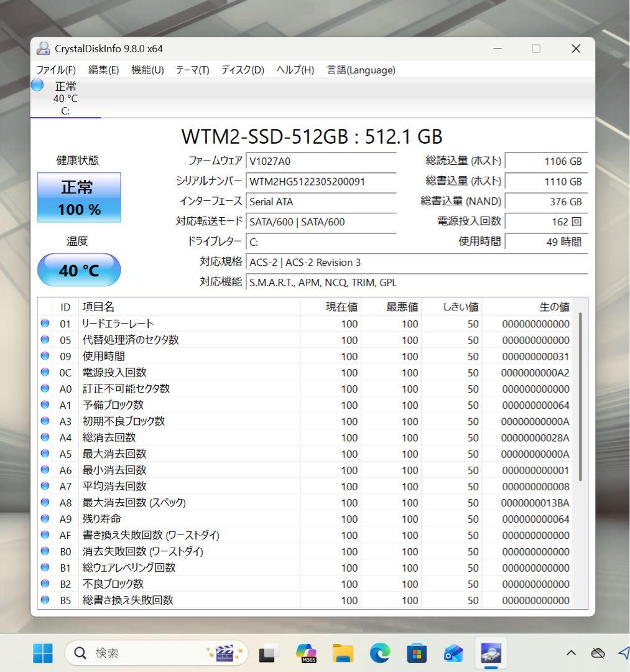Click the blue status indicator beside リードエラーレート
The width and height of the screenshot is (630, 672).
click(45, 323)
